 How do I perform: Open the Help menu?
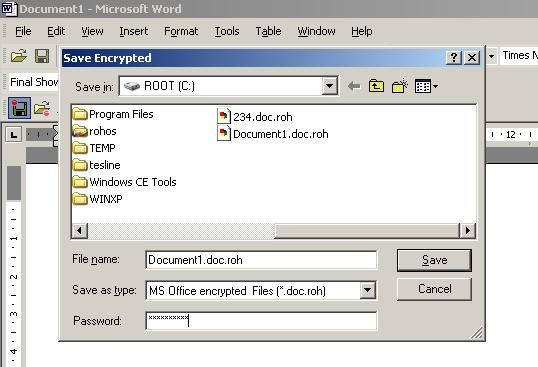pyautogui.click(x=362, y=31)
